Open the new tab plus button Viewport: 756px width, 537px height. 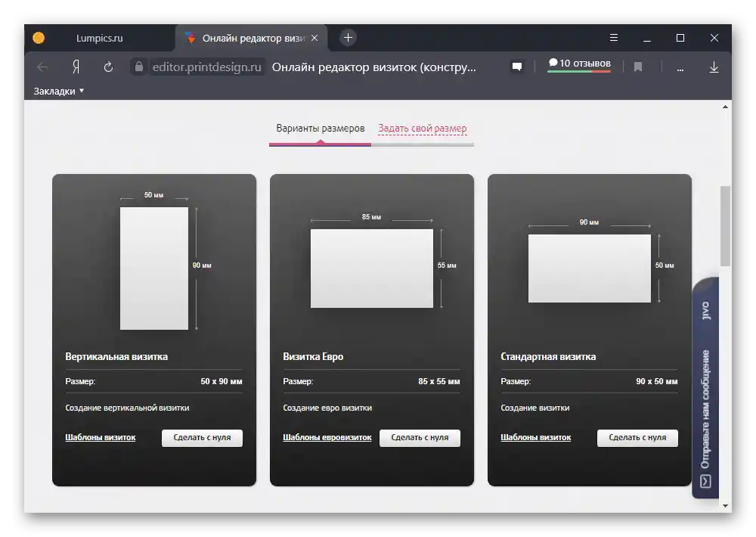(x=348, y=38)
